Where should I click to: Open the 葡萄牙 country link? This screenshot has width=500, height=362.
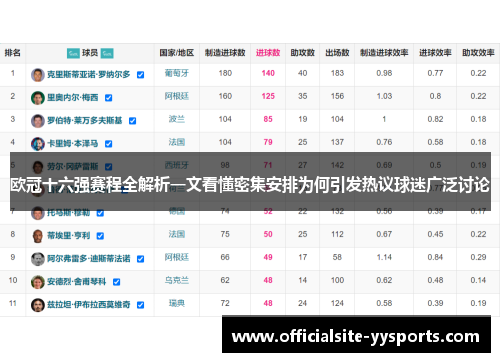pyautogui.click(x=177, y=73)
